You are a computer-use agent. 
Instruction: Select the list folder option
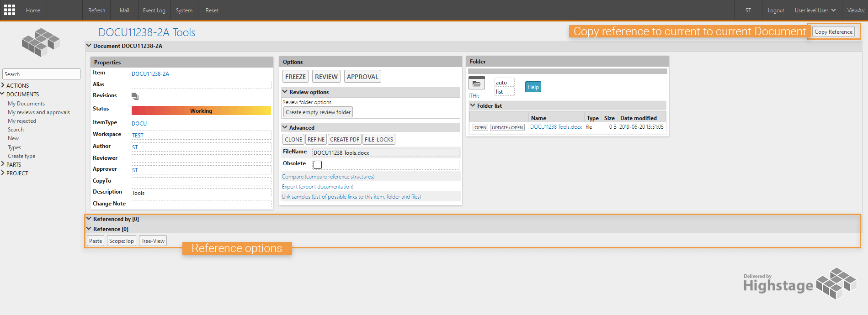(x=504, y=92)
